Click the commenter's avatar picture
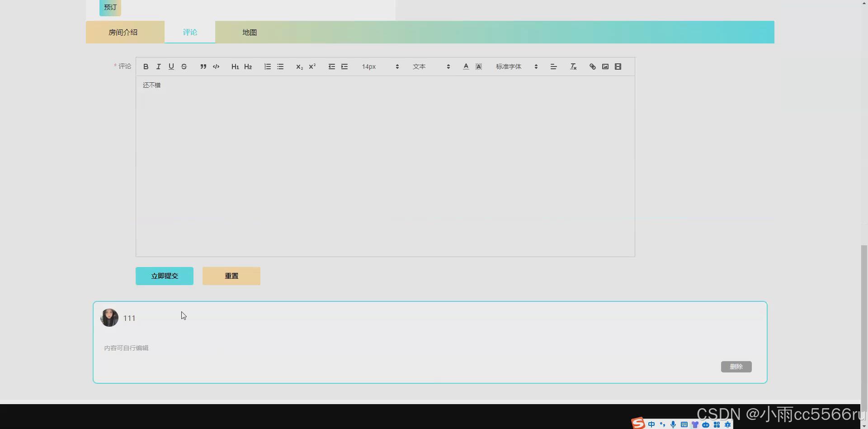The width and height of the screenshot is (868, 429). pyautogui.click(x=109, y=318)
